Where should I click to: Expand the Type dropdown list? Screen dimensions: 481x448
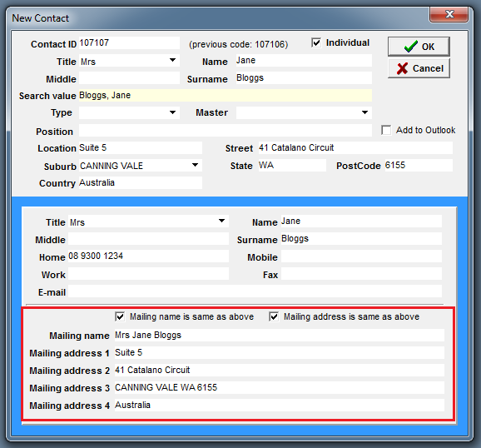[173, 112]
